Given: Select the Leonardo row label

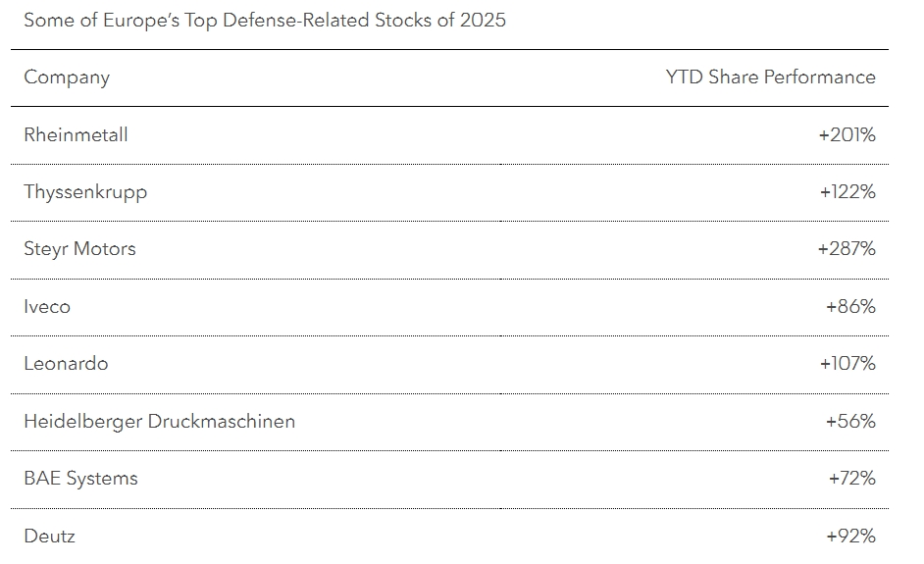Looking at the screenshot, I should (66, 363).
